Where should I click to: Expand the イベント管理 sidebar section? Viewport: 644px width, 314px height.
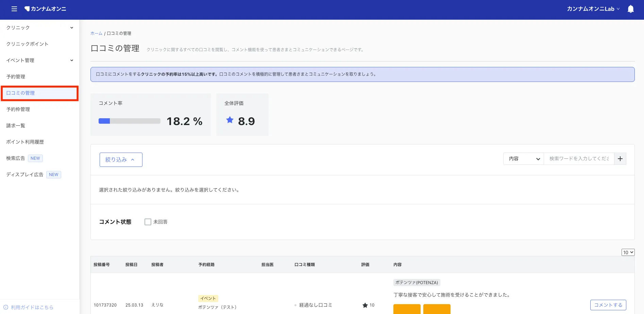point(40,60)
